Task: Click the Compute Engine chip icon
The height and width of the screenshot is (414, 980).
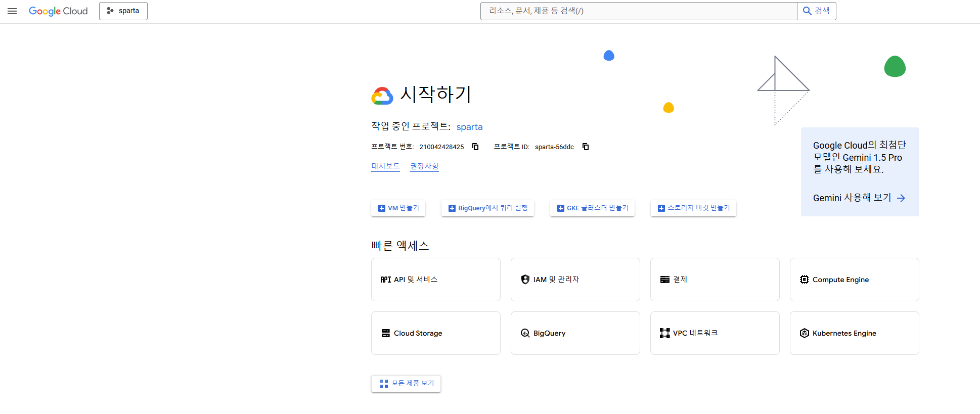Action: click(805, 280)
